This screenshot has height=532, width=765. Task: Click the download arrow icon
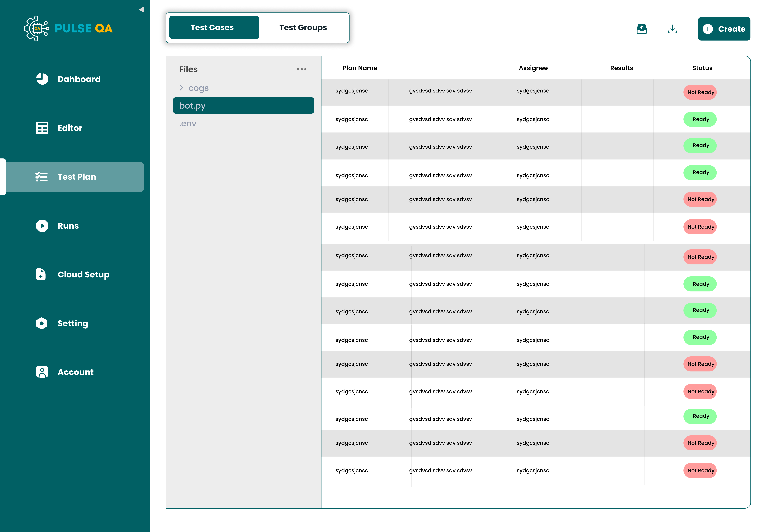pyautogui.click(x=672, y=29)
